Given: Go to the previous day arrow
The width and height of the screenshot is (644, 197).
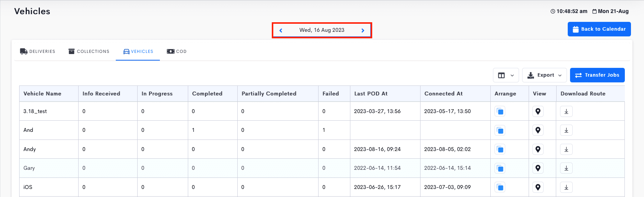Looking at the screenshot, I should pyautogui.click(x=281, y=30).
